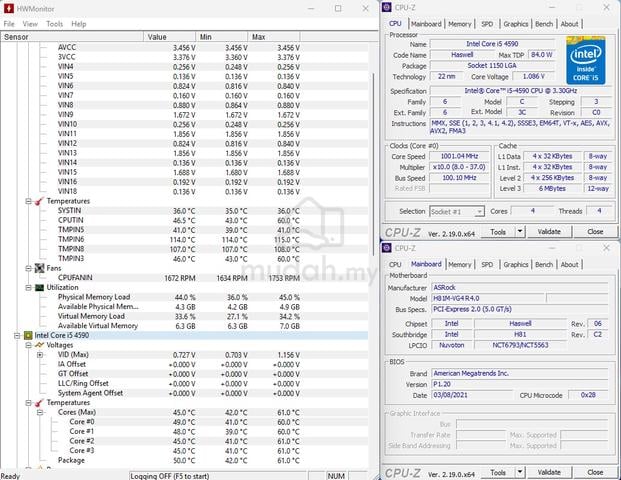
Task: Switch to About tab in upper CPU-Z window
Action: [x=570, y=24]
